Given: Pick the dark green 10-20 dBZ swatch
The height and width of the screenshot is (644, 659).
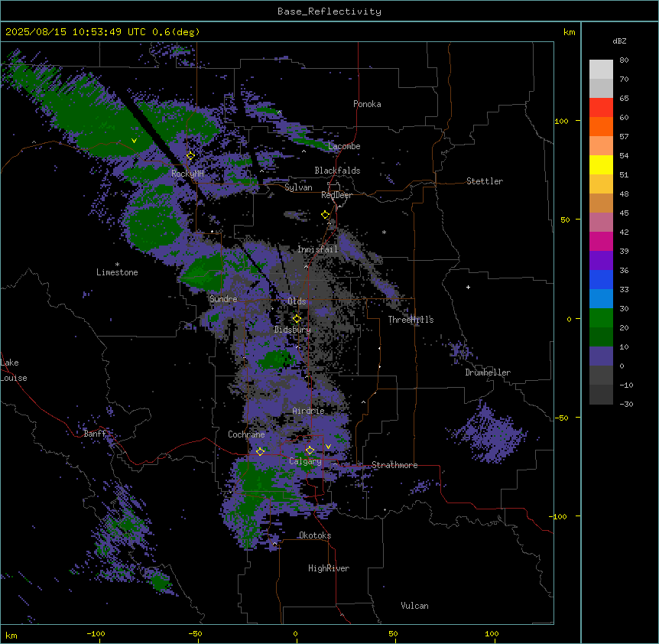Looking at the screenshot, I should tap(601, 337).
